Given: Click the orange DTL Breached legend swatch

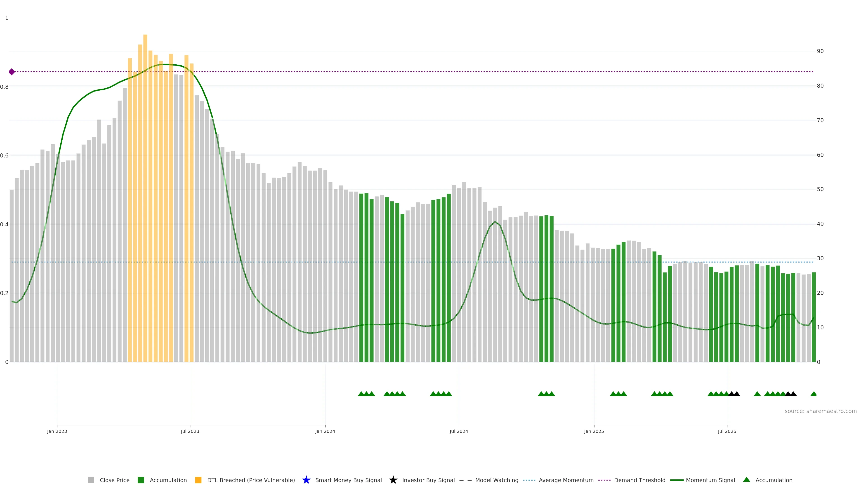Looking at the screenshot, I should point(198,480).
